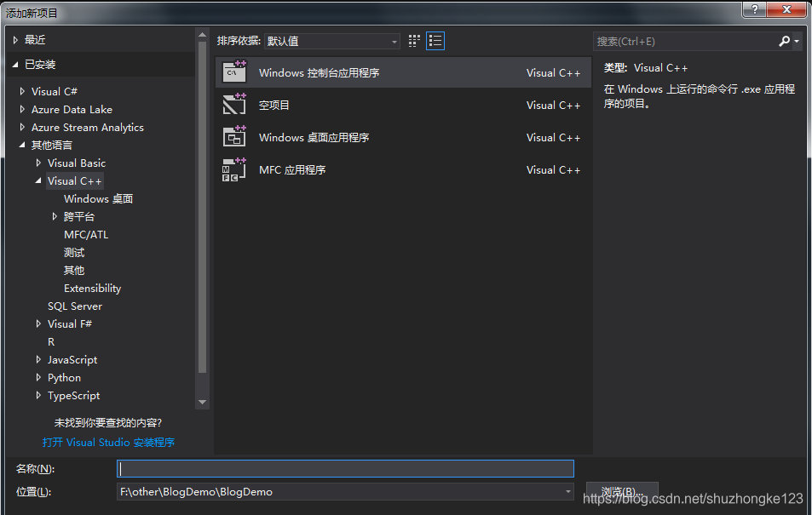Expand the 最近 (Recent) section
The width and height of the screenshot is (812, 515).
click(15, 40)
